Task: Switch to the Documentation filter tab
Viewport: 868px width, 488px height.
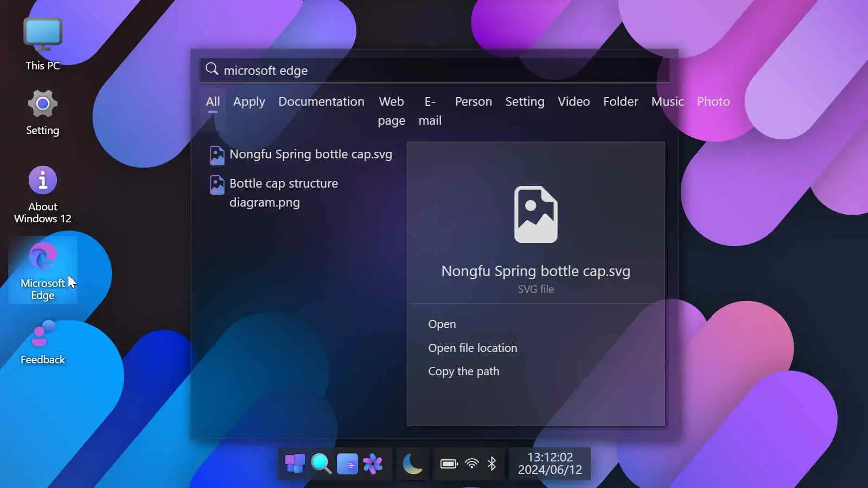Action: point(321,101)
